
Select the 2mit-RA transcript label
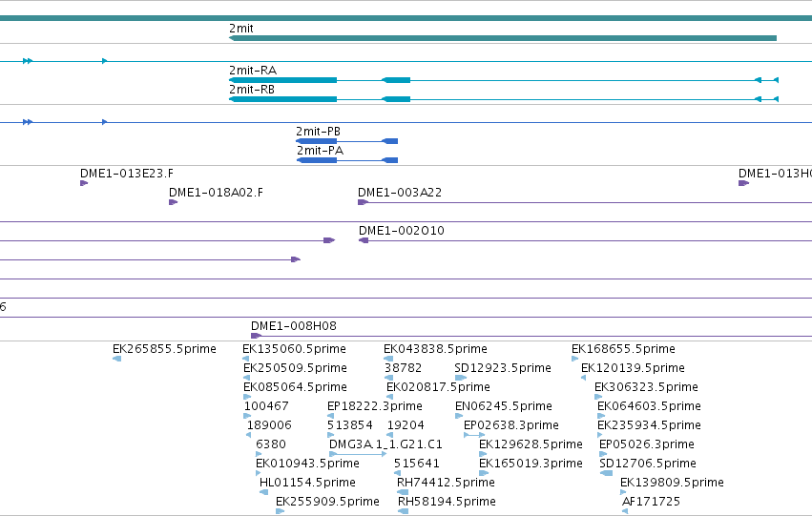pyautogui.click(x=253, y=71)
